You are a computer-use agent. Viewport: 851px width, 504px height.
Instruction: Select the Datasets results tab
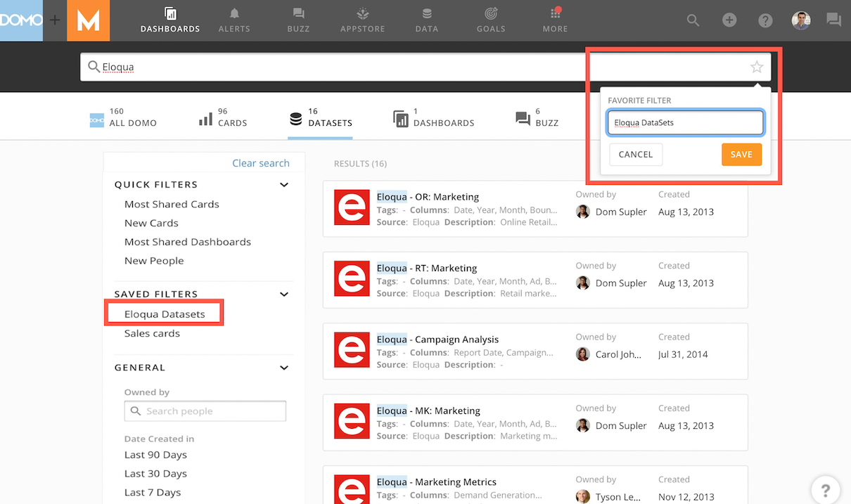coord(321,117)
